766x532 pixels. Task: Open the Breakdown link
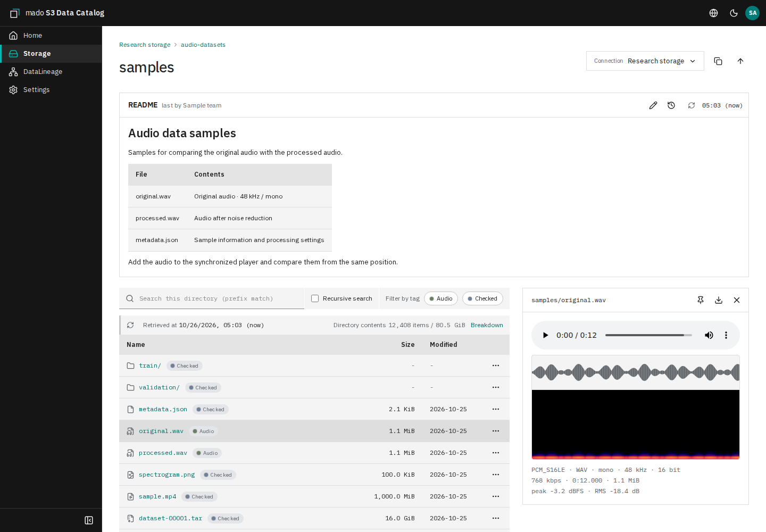pyautogui.click(x=487, y=325)
